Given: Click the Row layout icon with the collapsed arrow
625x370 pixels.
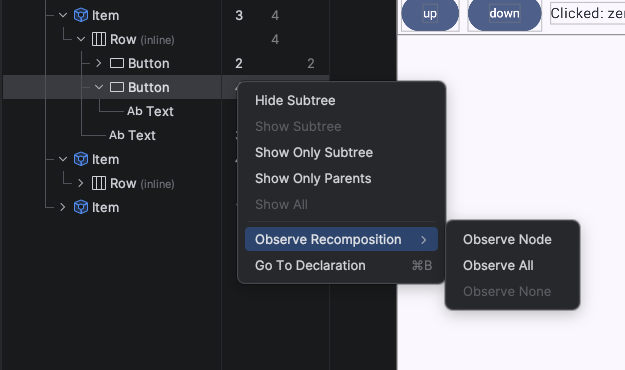Looking at the screenshot, I should [x=99, y=183].
